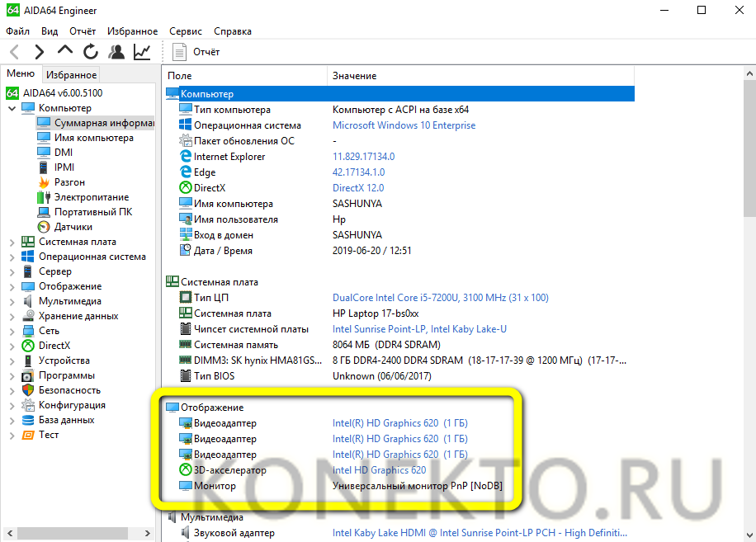Switch to the Меню tab
Viewport: 756px width, 542px height.
tap(21, 73)
